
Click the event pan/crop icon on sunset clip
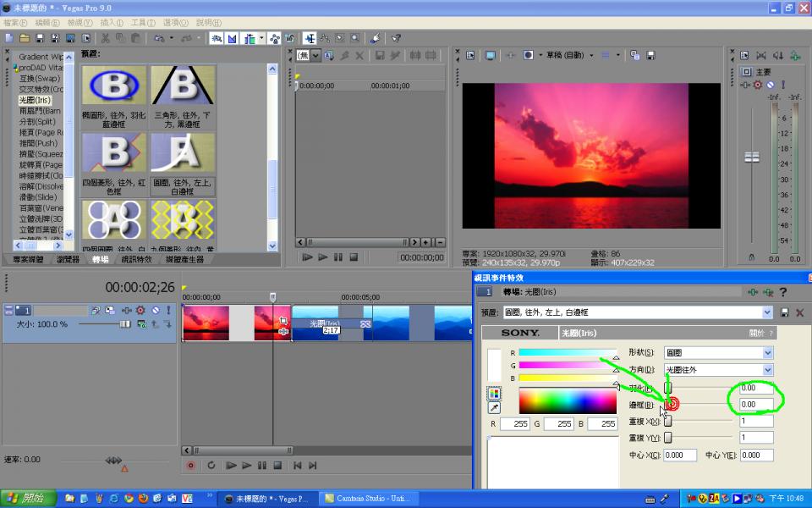283,320
